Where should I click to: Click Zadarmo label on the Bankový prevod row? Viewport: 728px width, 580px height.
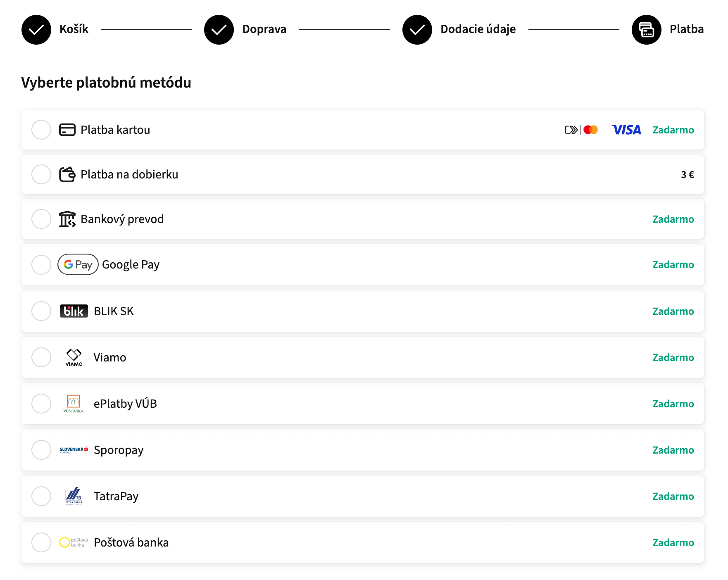click(673, 219)
